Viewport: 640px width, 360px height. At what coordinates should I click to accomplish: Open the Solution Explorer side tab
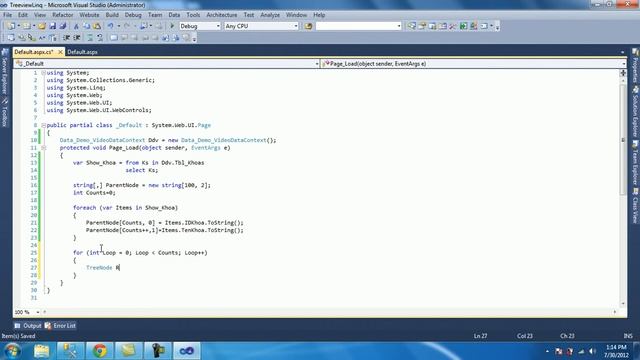click(635, 111)
